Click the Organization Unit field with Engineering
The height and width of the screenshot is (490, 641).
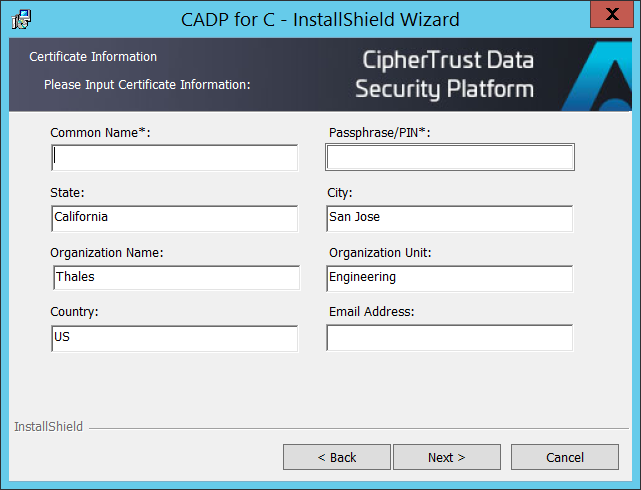450,278
